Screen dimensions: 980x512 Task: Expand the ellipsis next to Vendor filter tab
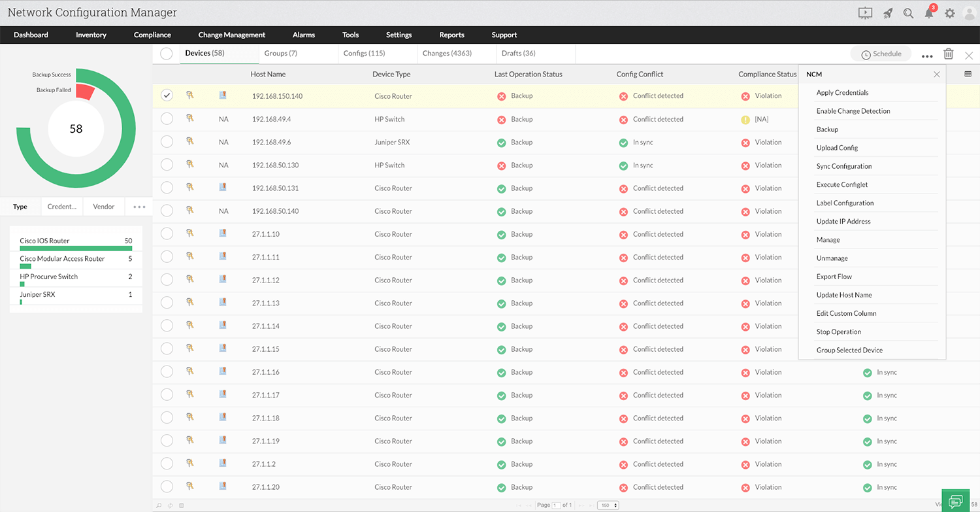tap(139, 206)
